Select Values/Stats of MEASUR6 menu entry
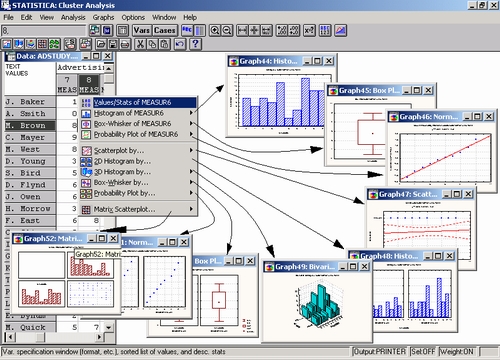This screenshot has height=360, width=500. (x=138, y=102)
